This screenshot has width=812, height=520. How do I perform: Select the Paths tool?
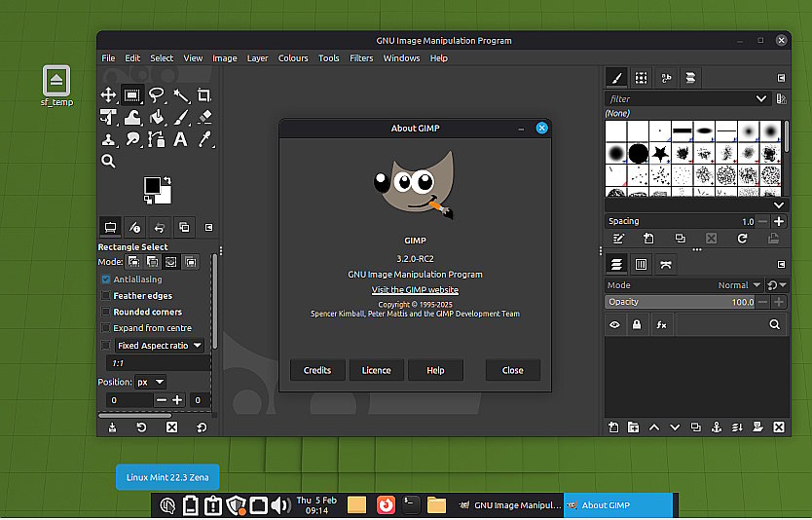[157, 139]
